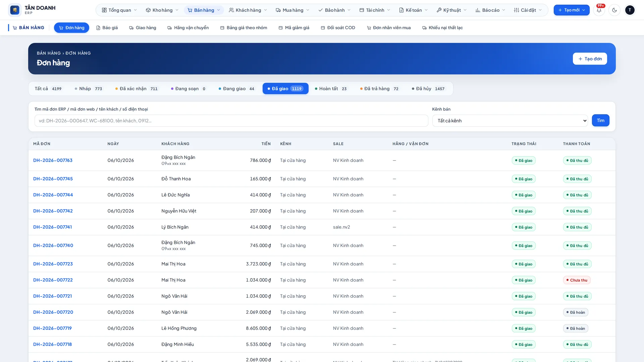
Task: Filter orders by Hoàn tất status
Action: coord(331,88)
